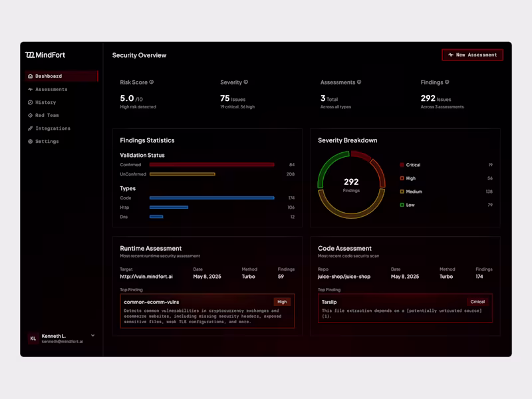
Task: Follow the http://vuln.mindfort.ai target link
Action: point(146,277)
